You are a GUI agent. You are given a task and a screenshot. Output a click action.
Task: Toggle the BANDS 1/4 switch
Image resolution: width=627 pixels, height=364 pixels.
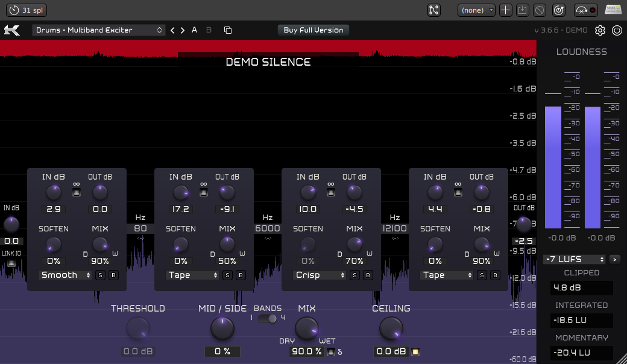click(x=268, y=318)
